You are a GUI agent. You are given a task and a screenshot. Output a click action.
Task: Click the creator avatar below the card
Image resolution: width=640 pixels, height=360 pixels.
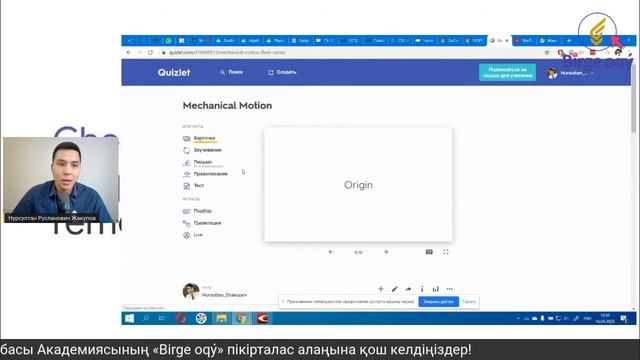point(191,291)
